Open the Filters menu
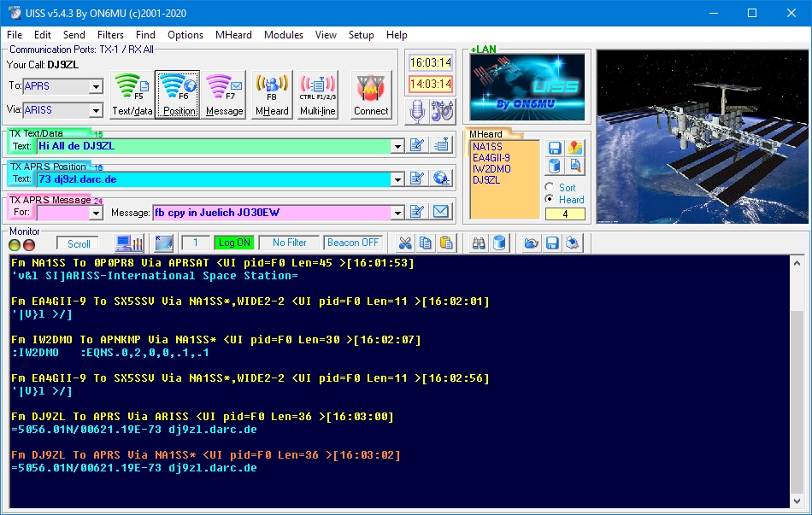Viewport: 812px width, 515px height. tap(110, 35)
